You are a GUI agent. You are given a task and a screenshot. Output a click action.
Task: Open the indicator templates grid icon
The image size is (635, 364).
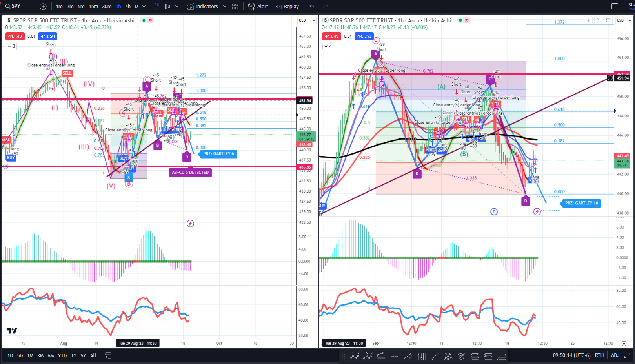pyautogui.click(x=235, y=7)
